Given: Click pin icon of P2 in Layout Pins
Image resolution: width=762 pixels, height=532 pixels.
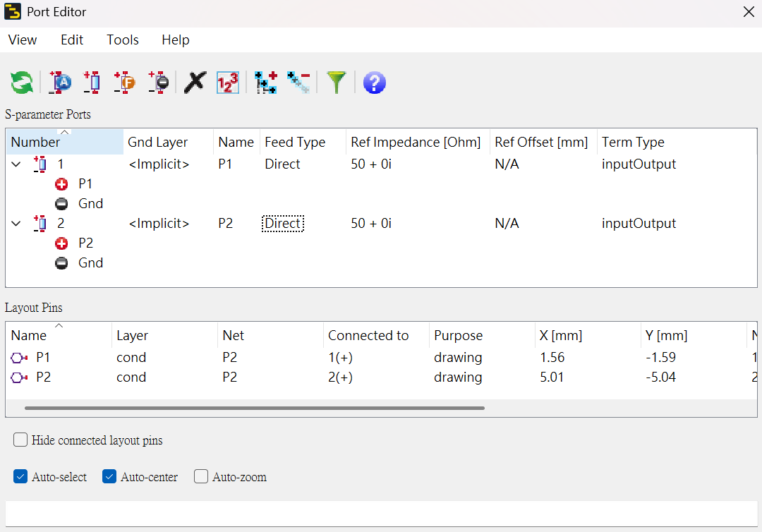Looking at the screenshot, I should 19,377.
